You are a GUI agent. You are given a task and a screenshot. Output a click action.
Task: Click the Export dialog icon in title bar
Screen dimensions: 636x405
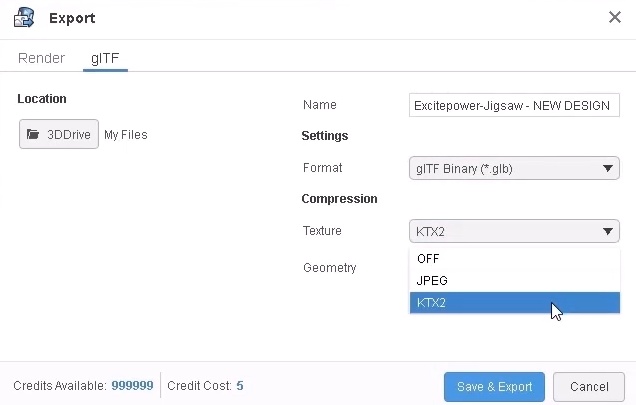24,17
